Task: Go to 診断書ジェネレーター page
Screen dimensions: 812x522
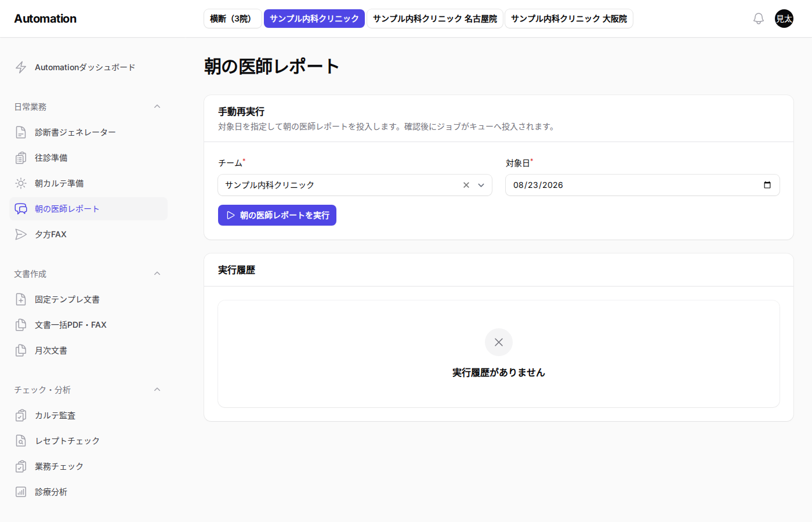Action: [x=88, y=132]
